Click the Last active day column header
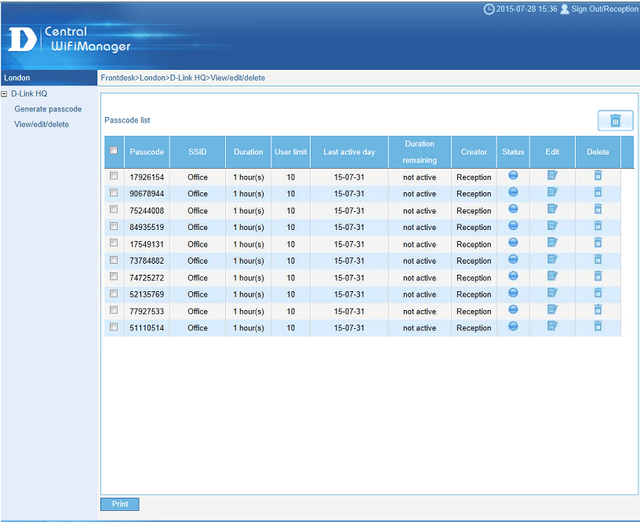640x522 pixels. tap(349, 152)
